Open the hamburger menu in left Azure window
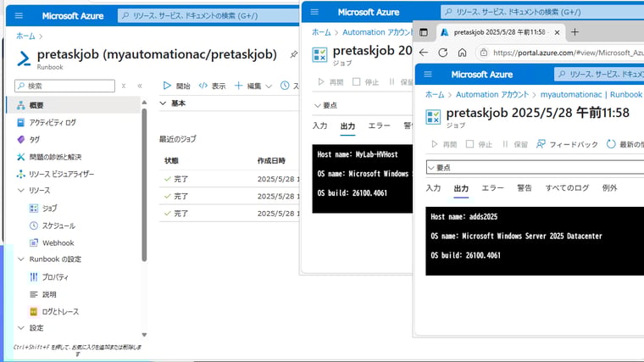 (19, 15)
